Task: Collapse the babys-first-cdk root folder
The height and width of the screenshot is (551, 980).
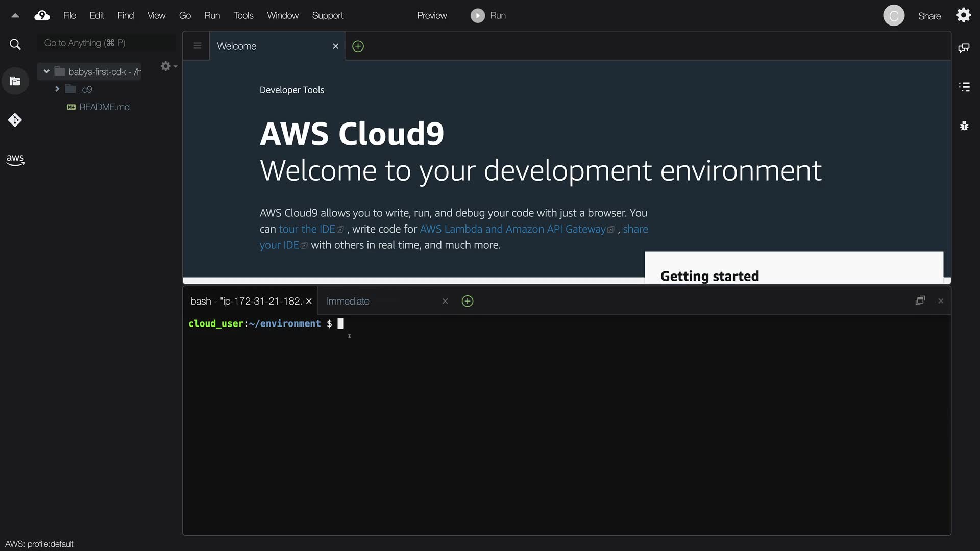Action: click(x=46, y=72)
